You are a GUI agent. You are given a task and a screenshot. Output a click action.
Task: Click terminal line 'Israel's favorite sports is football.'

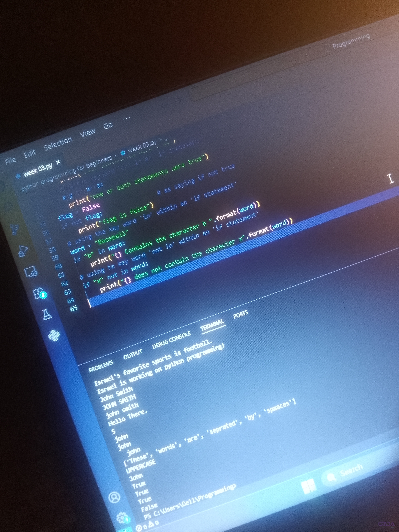coord(153,363)
